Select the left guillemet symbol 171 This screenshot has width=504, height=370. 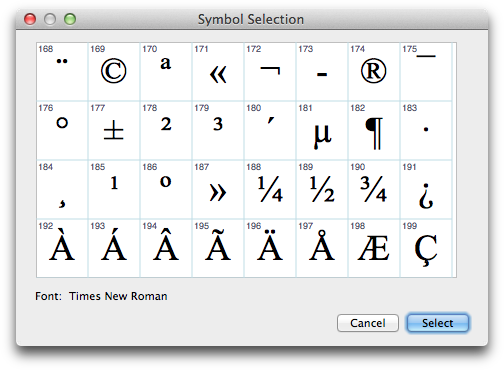[x=218, y=72]
